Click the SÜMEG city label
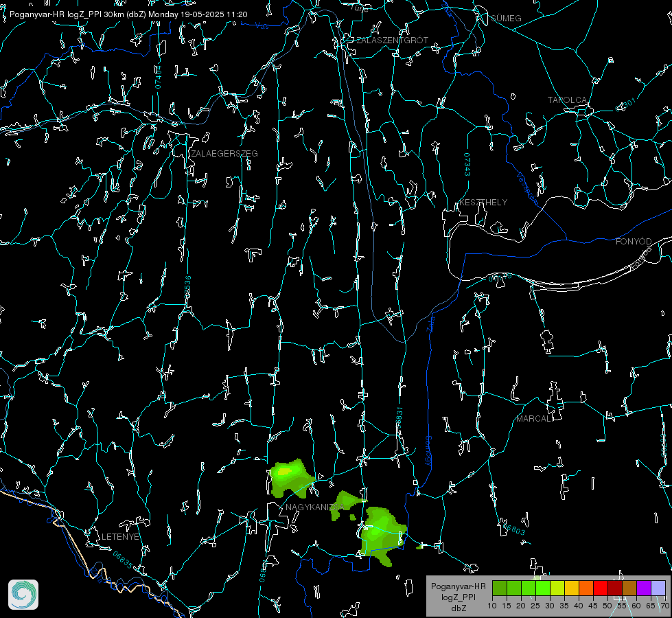The width and height of the screenshot is (672, 618). (506, 19)
